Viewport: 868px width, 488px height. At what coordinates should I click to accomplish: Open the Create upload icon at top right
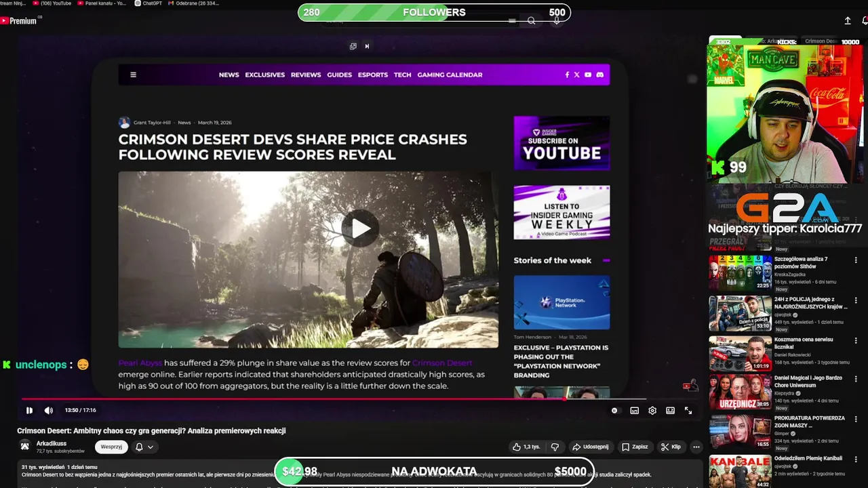848,21
